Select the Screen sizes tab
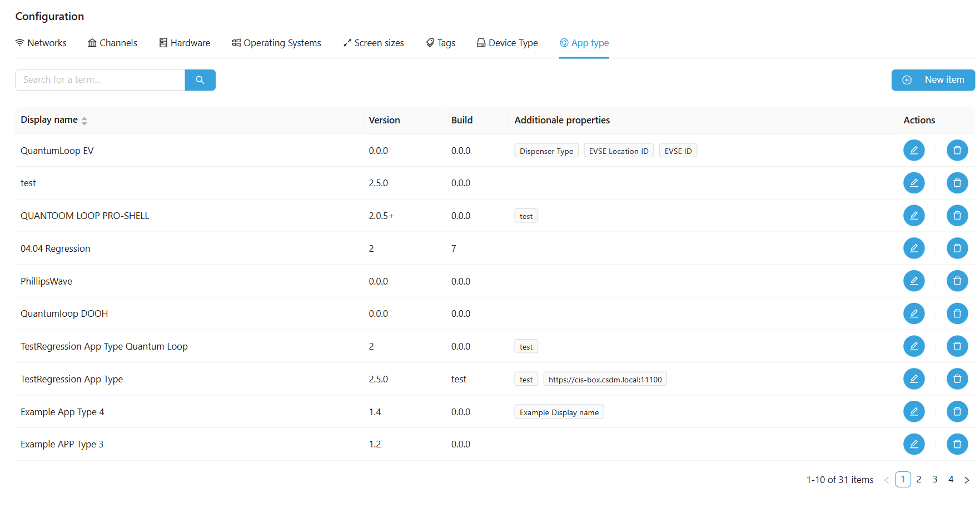This screenshot has width=980, height=513. coord(374,43)
